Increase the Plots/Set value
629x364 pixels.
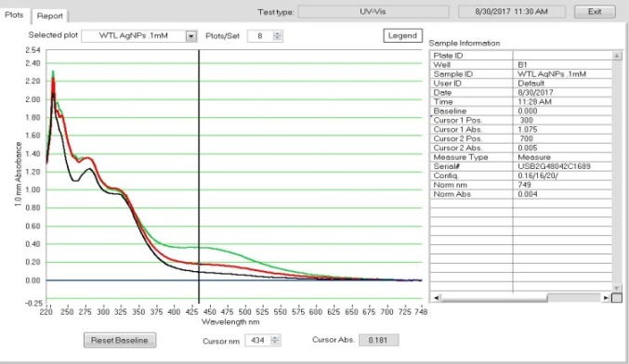[277, 33]
